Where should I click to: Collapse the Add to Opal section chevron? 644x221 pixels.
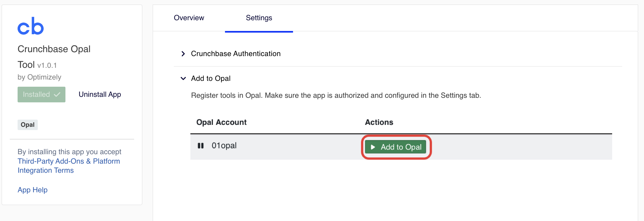(183, 79)
